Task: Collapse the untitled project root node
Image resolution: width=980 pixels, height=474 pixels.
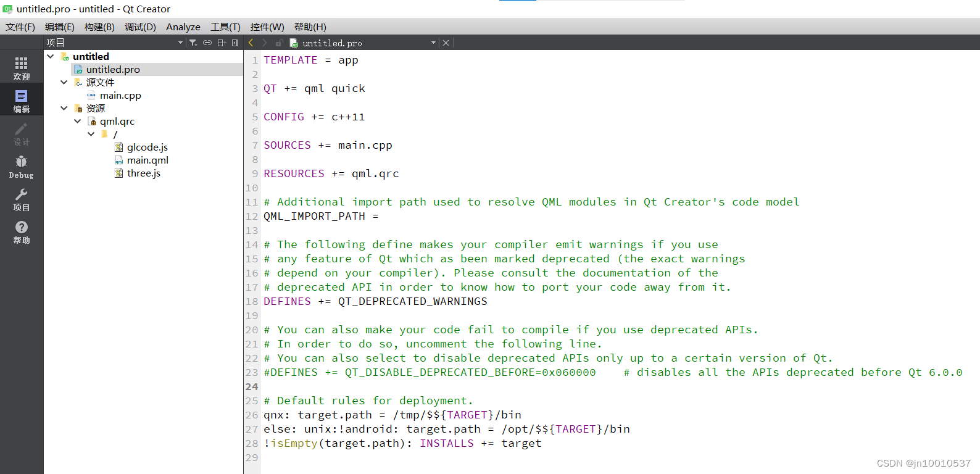Action: (x=51, y=56)
